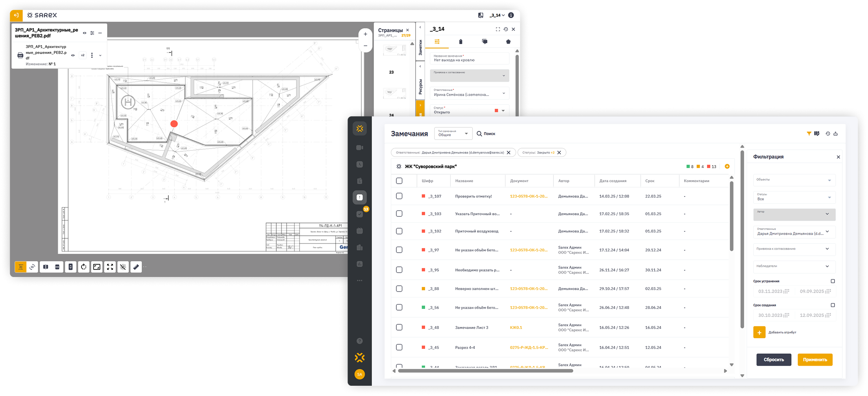
Task: Select the ruler measurement tool
Action: (136, 267)
